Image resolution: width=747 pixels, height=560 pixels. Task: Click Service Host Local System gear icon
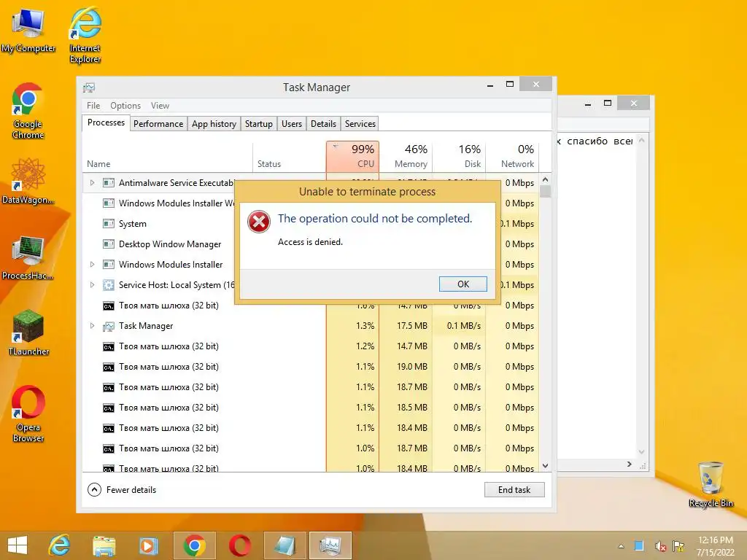tap(109, 285)
